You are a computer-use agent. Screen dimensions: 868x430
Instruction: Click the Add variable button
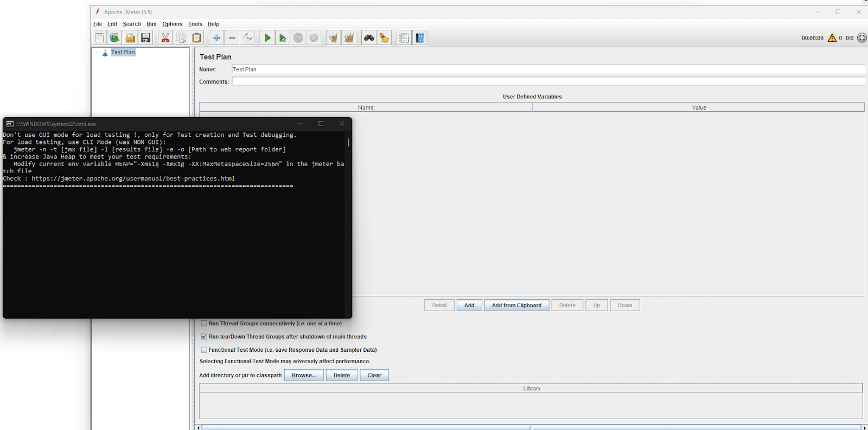point(469,305)
